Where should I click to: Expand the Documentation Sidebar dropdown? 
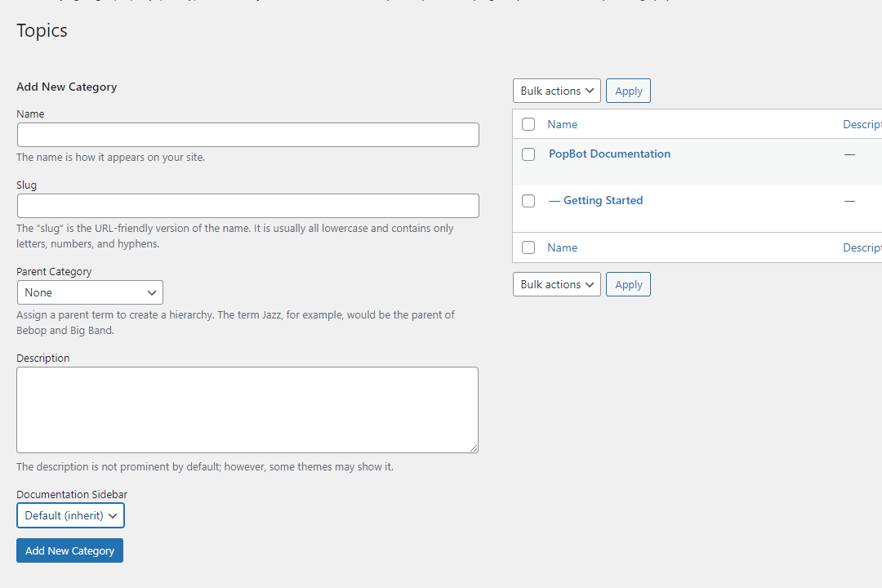[x=70, y=515]
